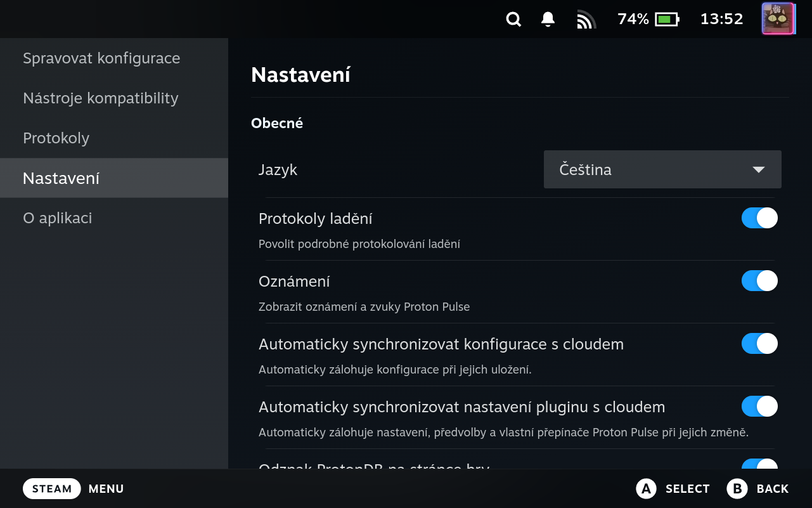Click the battery indicator icon
This screenshot has width=812, height=508.
(667, 20)
